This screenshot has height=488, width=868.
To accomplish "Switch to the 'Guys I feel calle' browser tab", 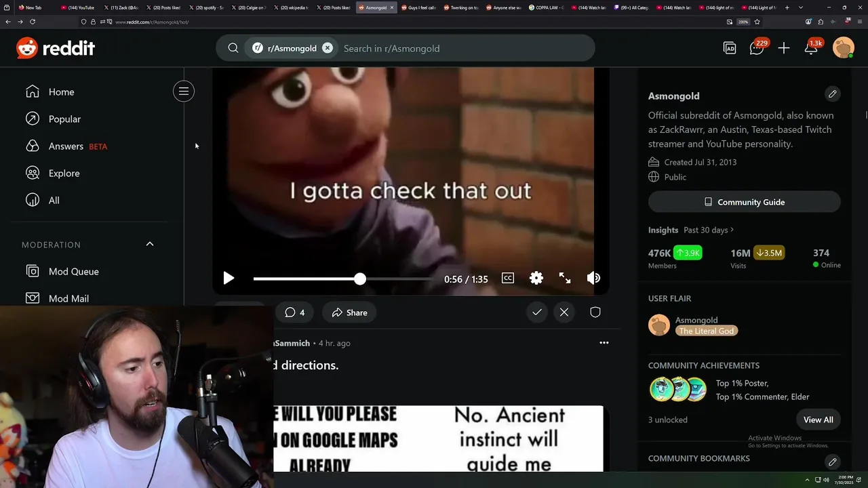I will tap(418, 7).
